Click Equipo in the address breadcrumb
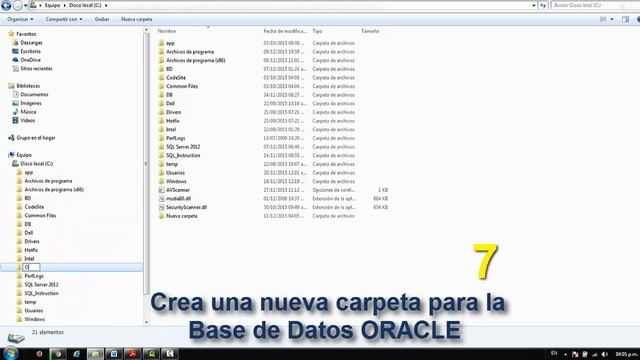Image resolution: width=640 pixels, height=360 pixels. point(52,5)
